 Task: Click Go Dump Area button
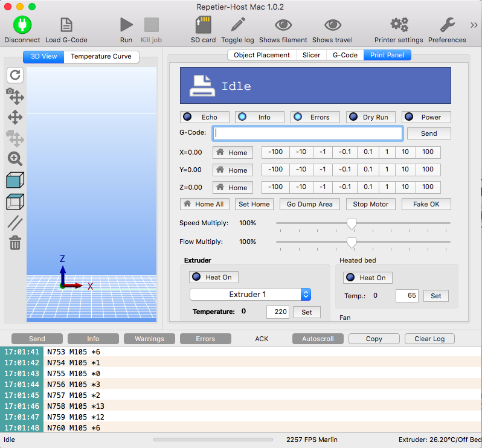pos(309,204)
